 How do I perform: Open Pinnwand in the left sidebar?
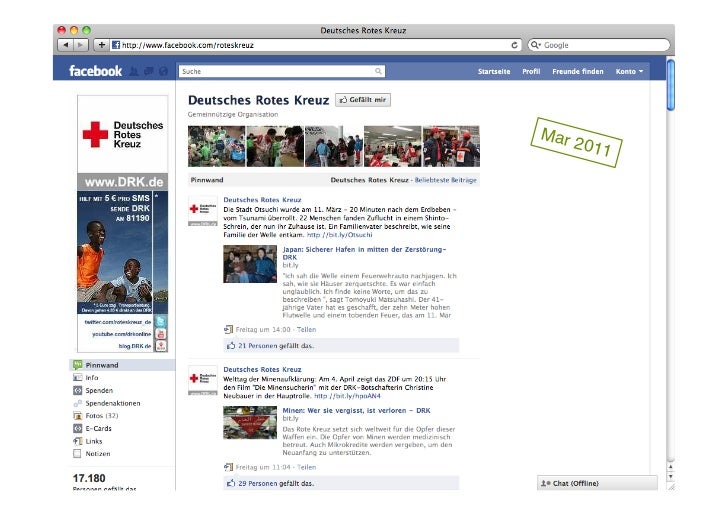click(123, 365)
